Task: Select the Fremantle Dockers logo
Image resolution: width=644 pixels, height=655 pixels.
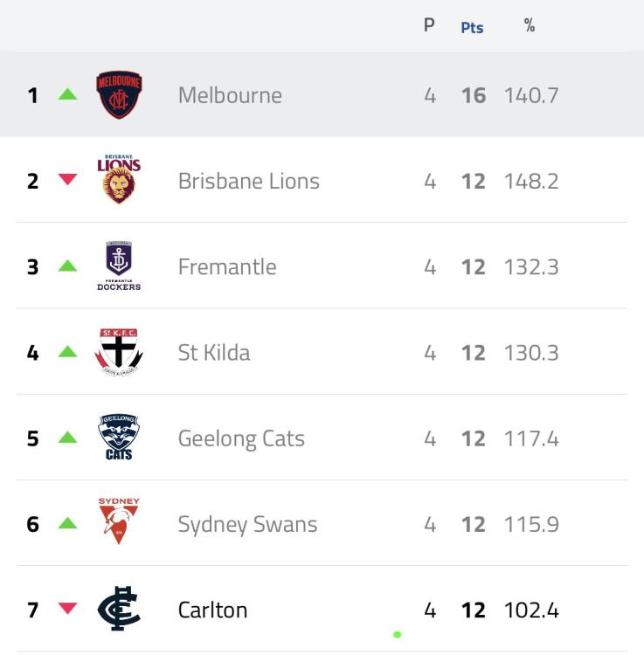Action: coord(119,265)
